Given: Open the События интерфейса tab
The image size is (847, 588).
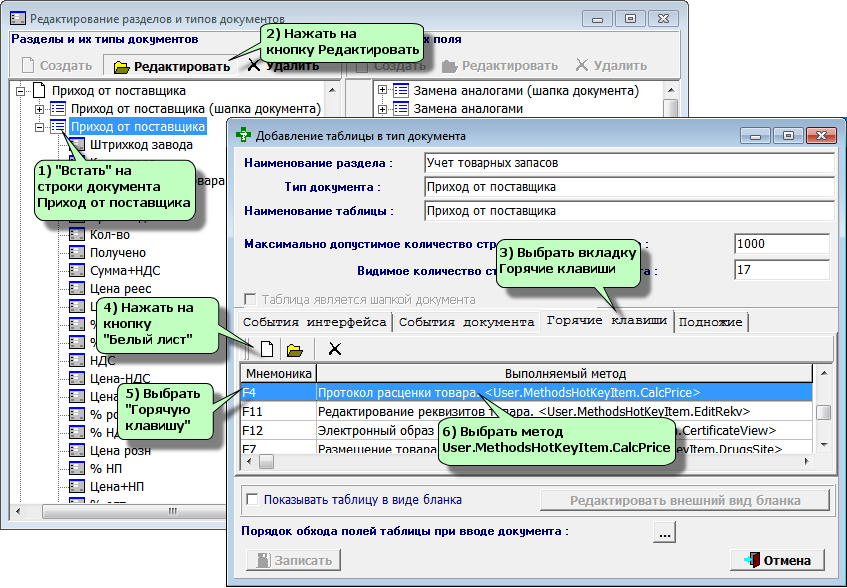Looking at the screenshot, I should pos(314,322).
